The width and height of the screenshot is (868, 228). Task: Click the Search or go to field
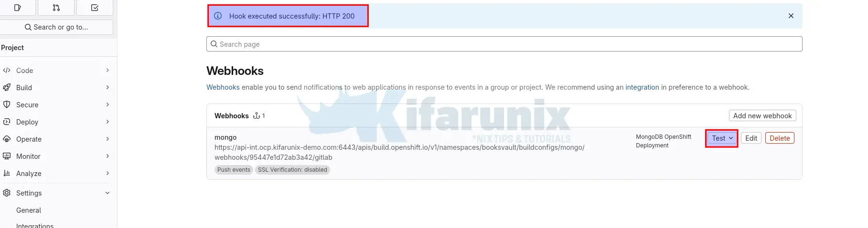(56, 27)
